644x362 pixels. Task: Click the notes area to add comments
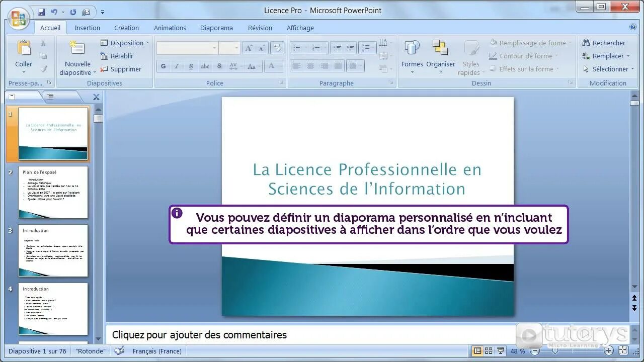[310, 335]
